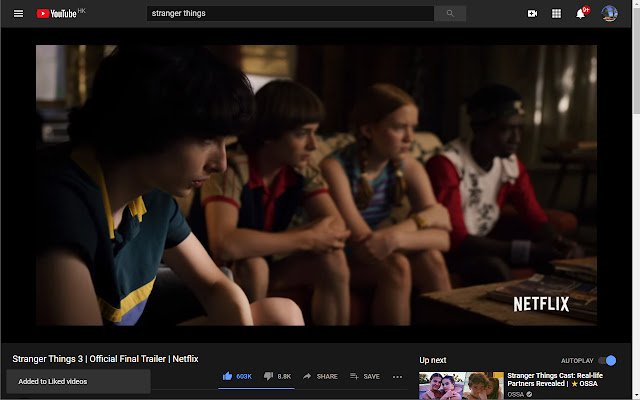Open Stranger Things Cast: Real-life Partners title
This screenshot has height=400, width=640.
[555, 380]
